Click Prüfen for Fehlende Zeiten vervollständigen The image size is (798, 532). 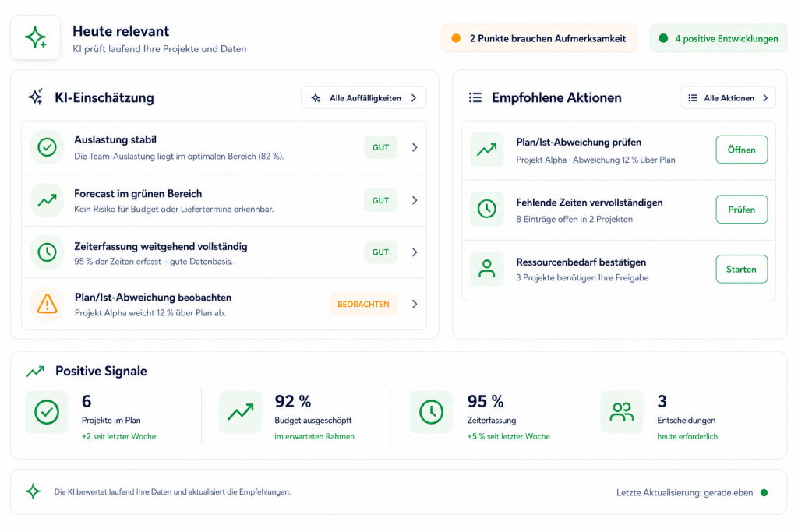point(742,210)
